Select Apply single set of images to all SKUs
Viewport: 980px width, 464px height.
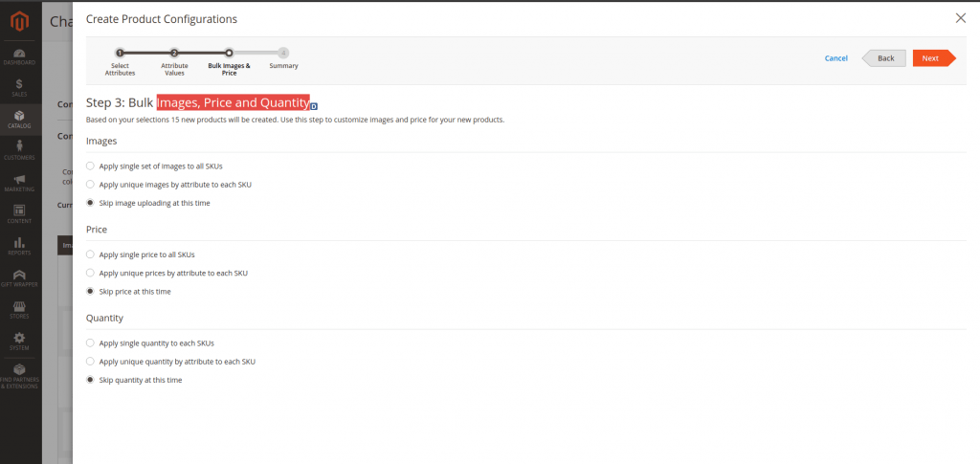pos(91,166)
